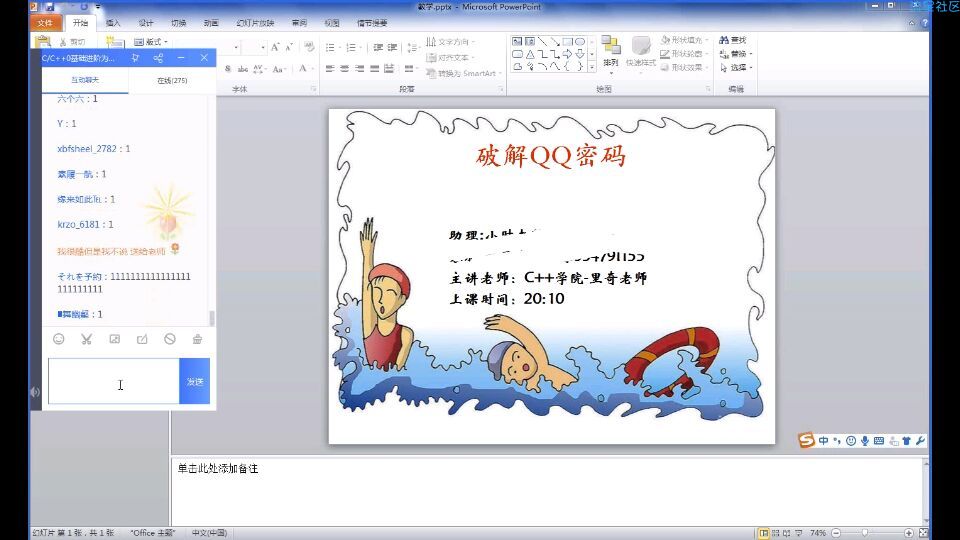
Task: Toggle align text left
Action: tap(330, 69)
